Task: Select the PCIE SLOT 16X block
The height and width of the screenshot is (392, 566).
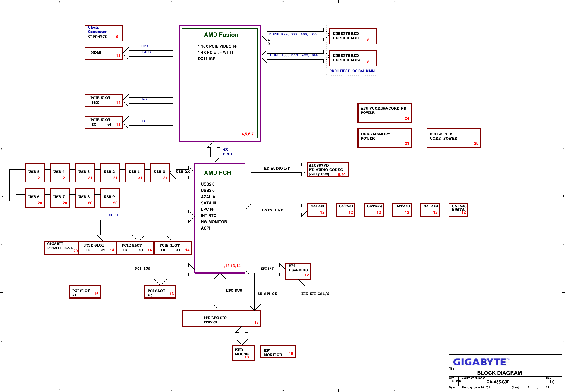Action: 104,100
